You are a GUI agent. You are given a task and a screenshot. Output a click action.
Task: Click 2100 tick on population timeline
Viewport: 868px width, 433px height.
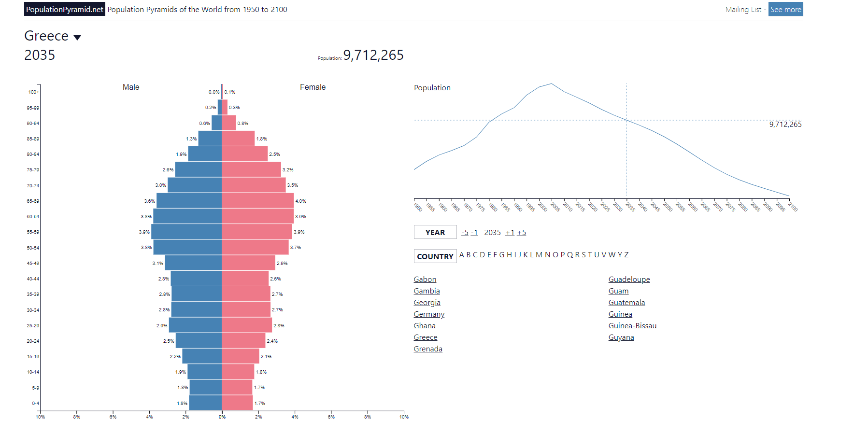click(x=793, y=207)
